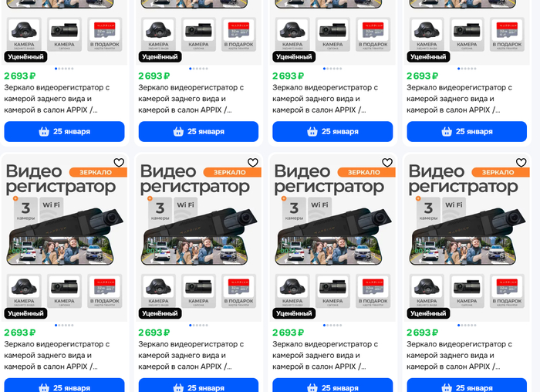540x392 pixels.
Task: Click the basket icon on the fourth top-row button
Action: point(447,132)
